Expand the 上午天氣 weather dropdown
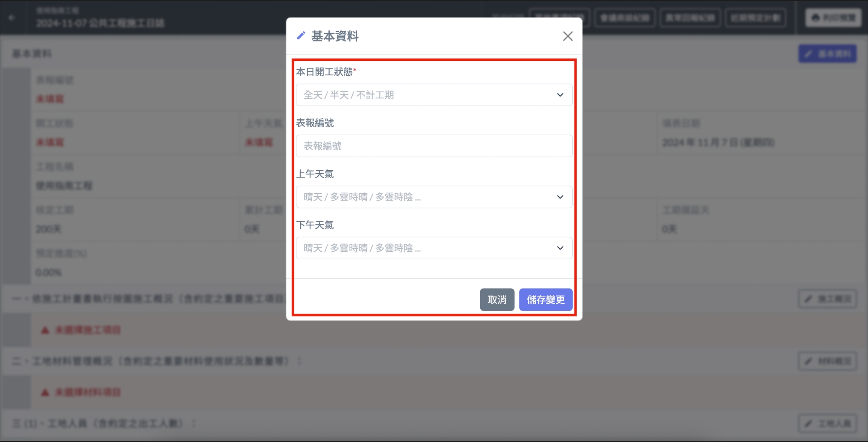 pos(434,197)
